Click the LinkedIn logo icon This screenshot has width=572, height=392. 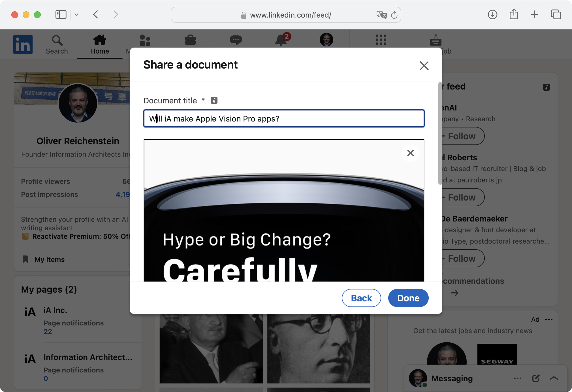23,44
